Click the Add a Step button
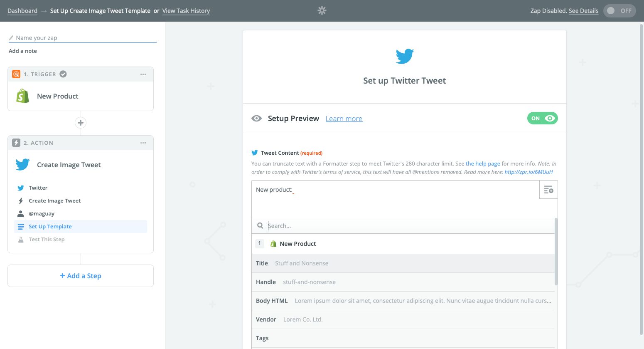 (81, 276)
